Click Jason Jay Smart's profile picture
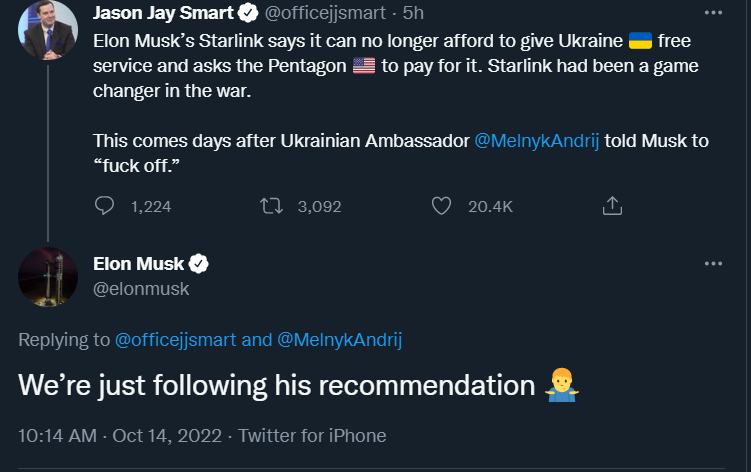Image resolution: width=751 pixels, height=472 pixels. 48,30
